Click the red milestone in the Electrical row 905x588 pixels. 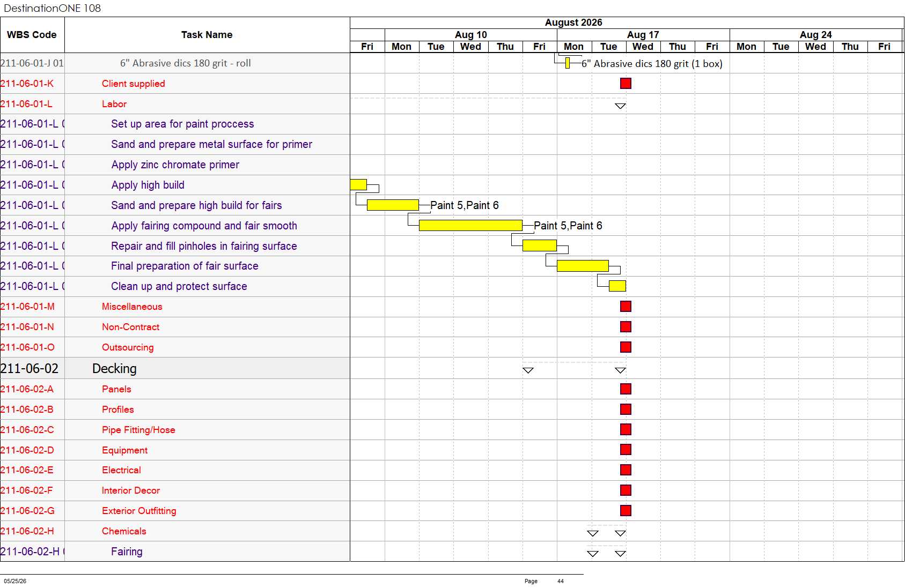[626, 470]
